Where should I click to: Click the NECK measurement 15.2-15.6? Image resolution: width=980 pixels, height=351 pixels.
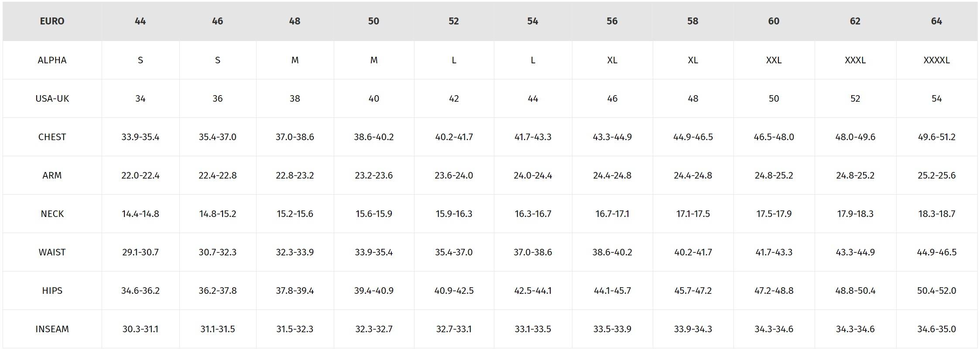(x=295, y=214)
